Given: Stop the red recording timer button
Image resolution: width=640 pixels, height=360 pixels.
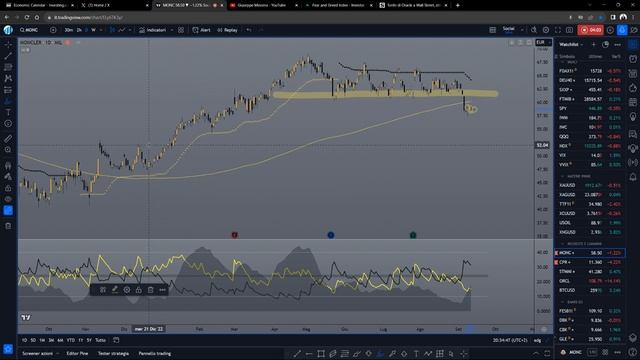Looking at the screenshot, I should (591, 30).
